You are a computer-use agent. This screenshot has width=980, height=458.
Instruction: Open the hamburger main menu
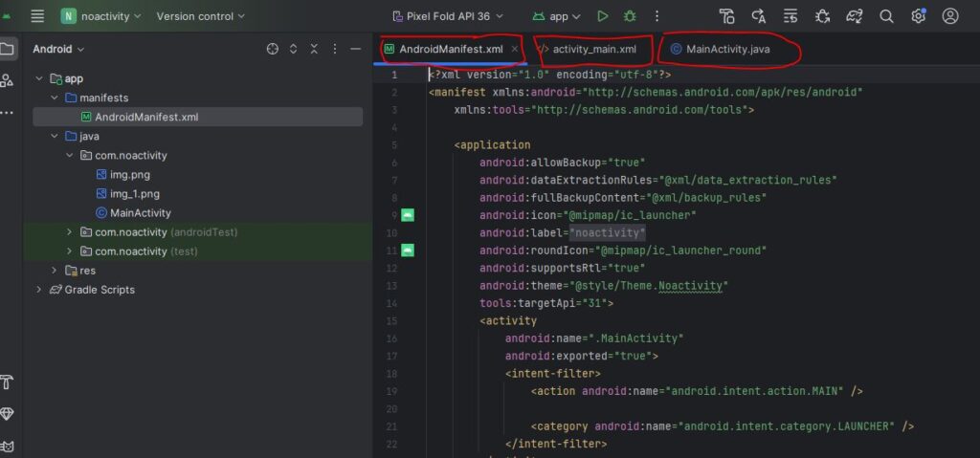coord(37,16)
